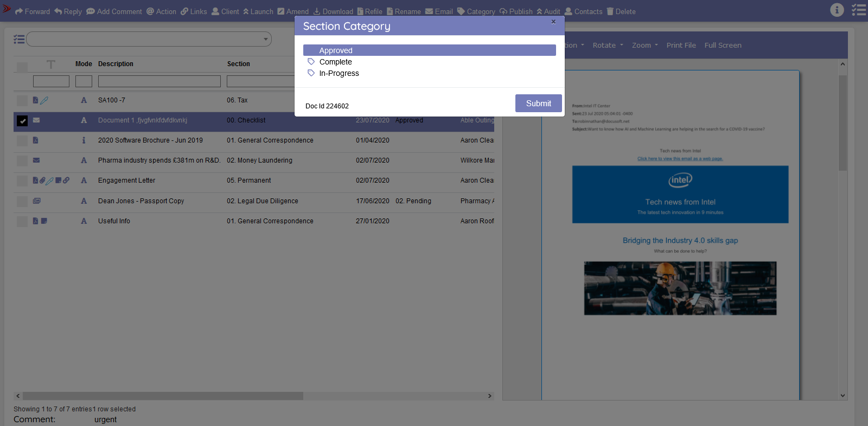This screenshot has height=426, width=868.
Task: Click the Description column filter field
Action: coord(159,81)
